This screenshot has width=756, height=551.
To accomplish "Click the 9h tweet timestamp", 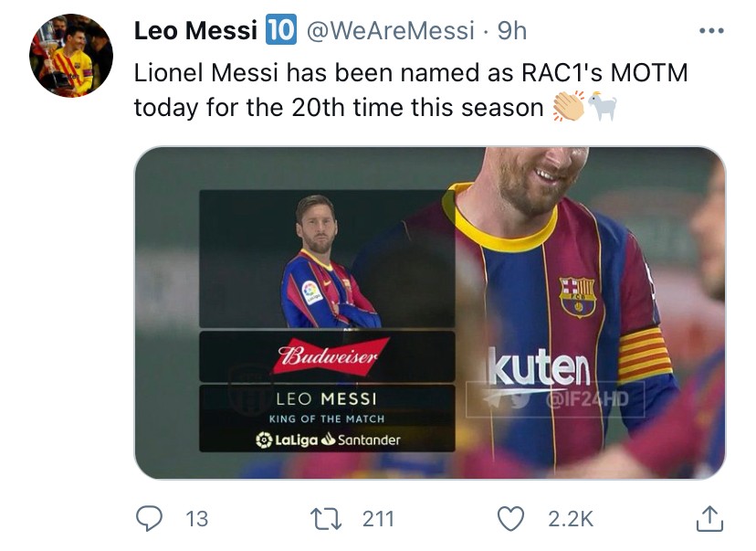I will pyautogui.click(x=512, y=30).
